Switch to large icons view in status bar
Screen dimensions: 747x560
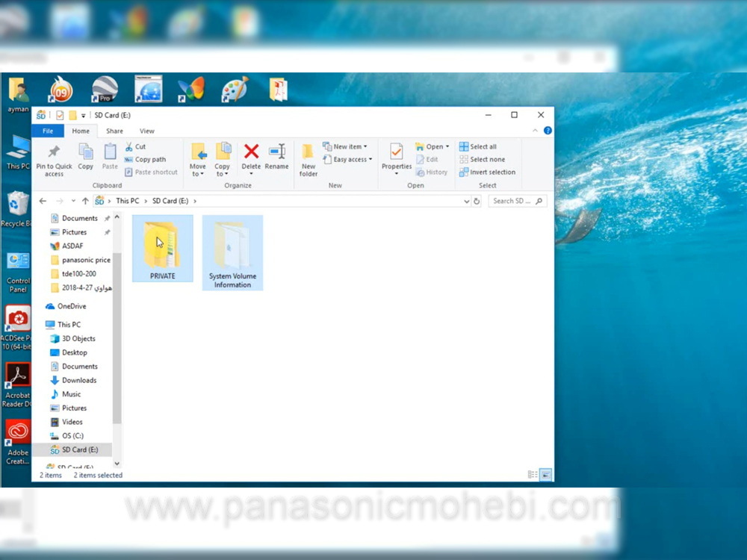pyautogui.click(x=545, y=474)
